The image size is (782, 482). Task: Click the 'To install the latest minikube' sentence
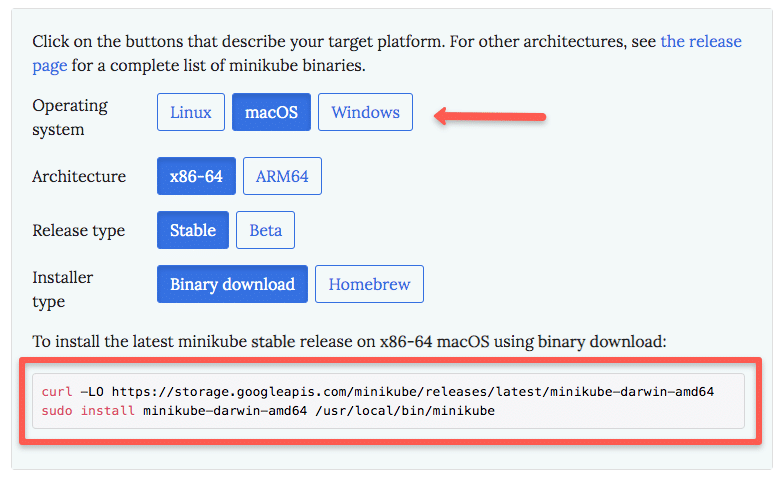tap(349, 341)
